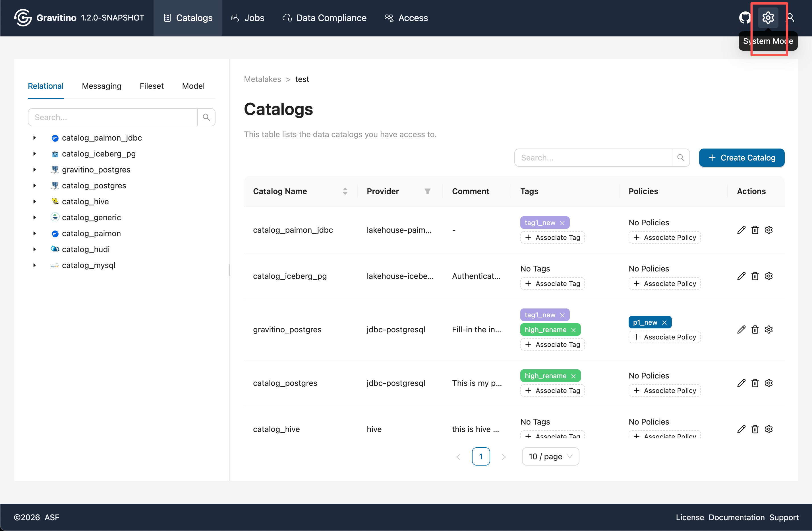
Task: Open the GitHub repository icon
Action: click(745, 18)
